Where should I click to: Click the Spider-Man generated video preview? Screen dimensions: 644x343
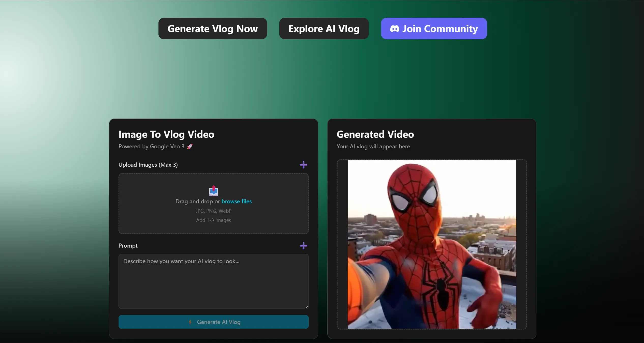click(432, 244)
